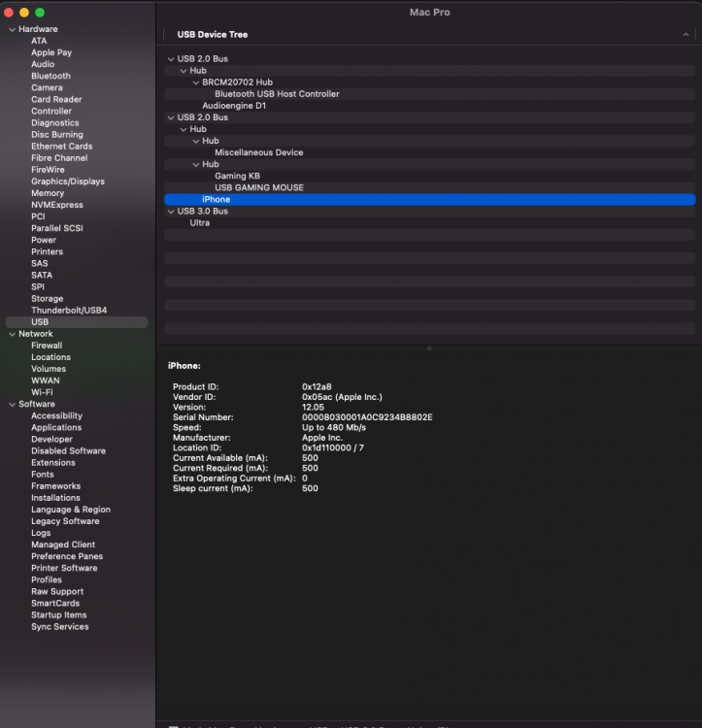Click the Product ID value 0x12a8
Image resolution: width=702 pixels, height=728 pixels.
[317, 386]
